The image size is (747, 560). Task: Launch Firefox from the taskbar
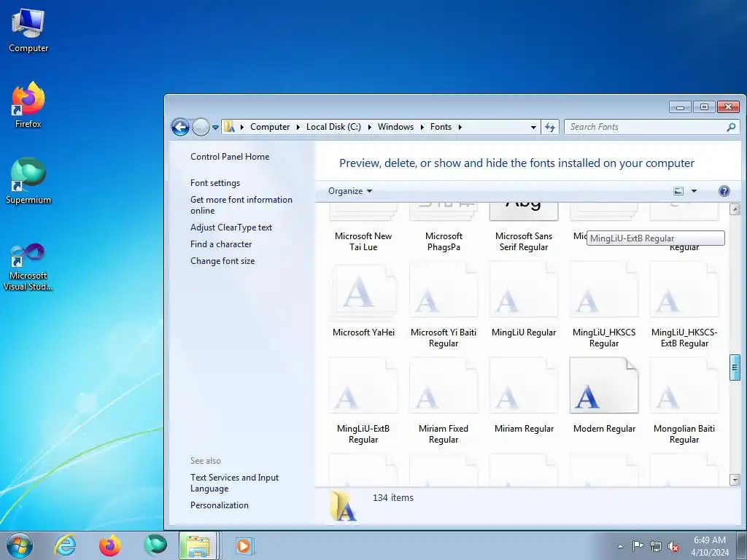click(110, 545)
